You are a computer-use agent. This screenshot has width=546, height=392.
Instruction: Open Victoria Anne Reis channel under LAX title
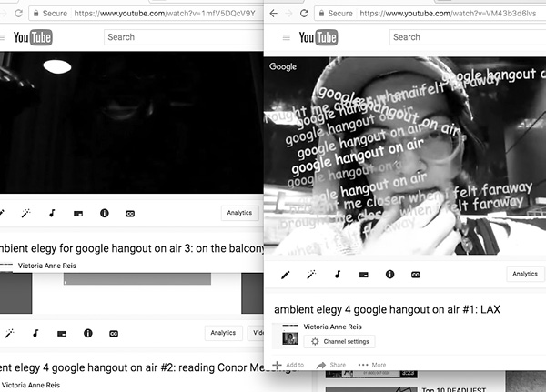pyautogui.click(x=332, y=327)
